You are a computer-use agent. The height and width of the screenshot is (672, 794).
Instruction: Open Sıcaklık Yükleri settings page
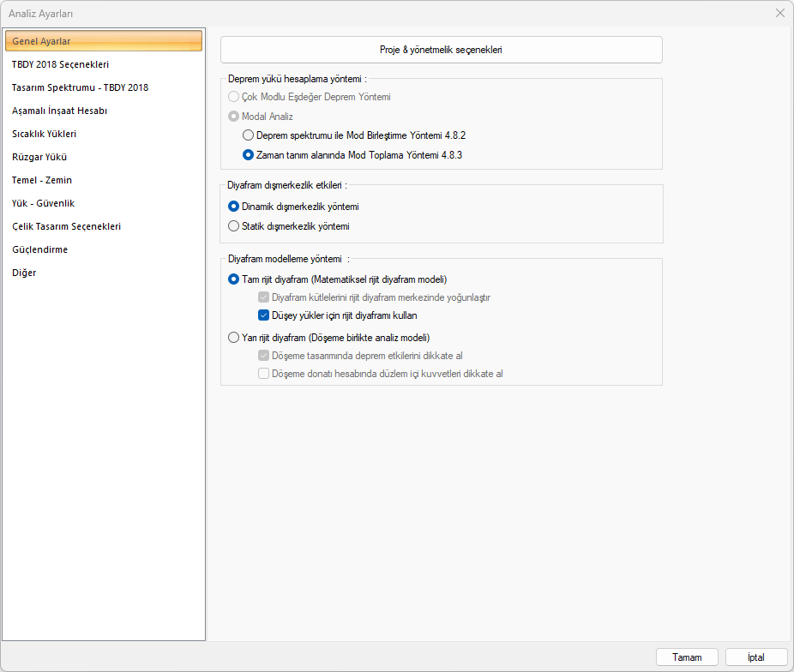[x=44, y=134]
